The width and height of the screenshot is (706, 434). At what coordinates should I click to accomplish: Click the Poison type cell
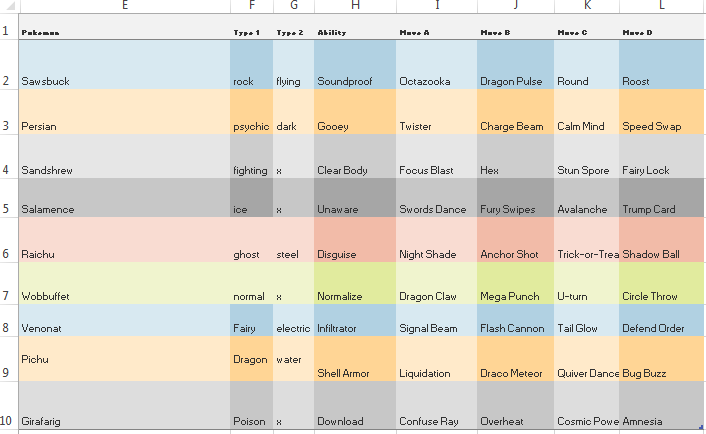tap(252, 405)
